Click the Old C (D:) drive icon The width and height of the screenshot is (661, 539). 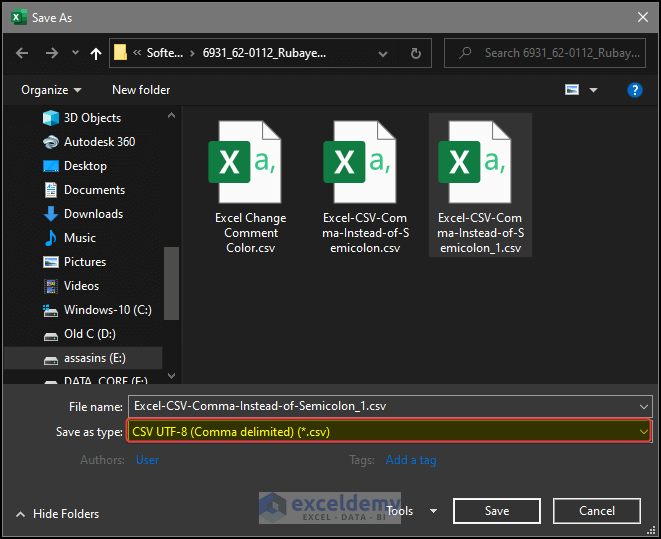click(x=51, y=336)
